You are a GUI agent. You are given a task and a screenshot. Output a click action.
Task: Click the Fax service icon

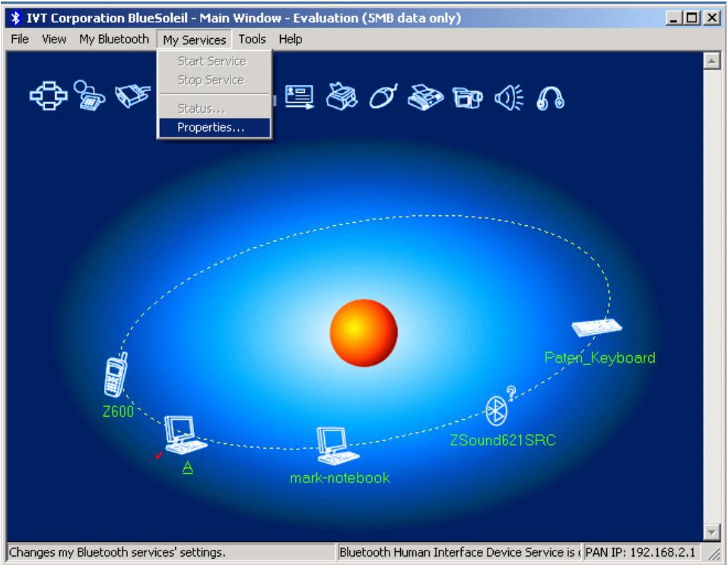[424, 97]
